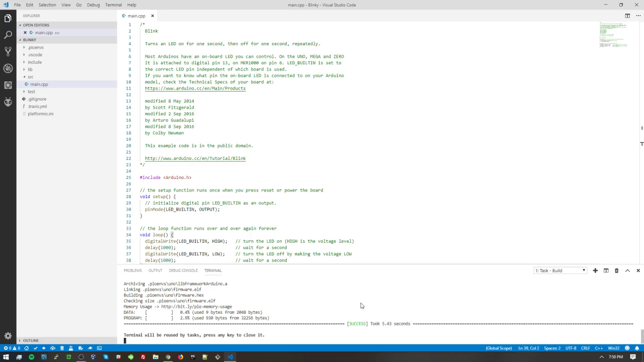
Task: Close the terminal panel
Action: pos(638,270)
